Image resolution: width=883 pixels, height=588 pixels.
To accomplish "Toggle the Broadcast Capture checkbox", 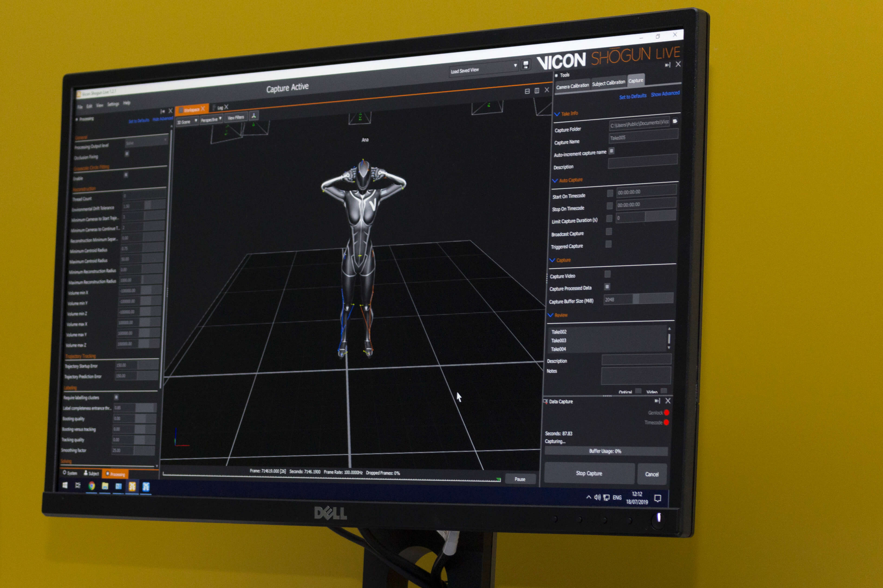I will click(609, 231).
